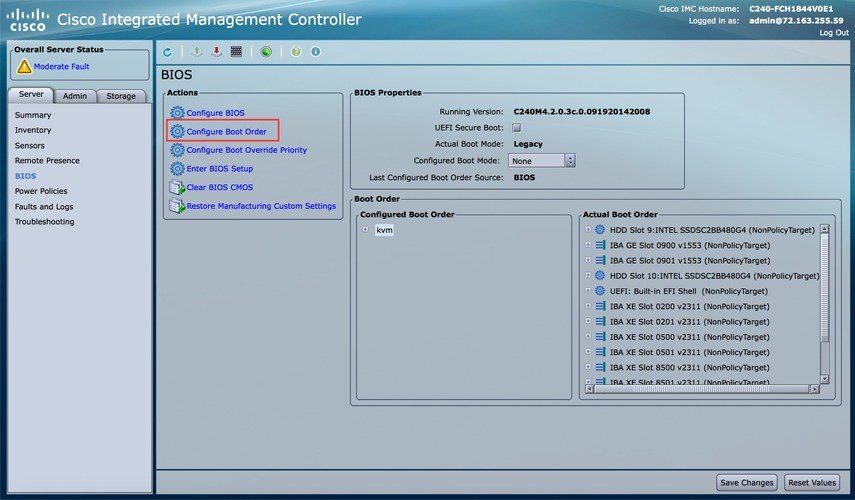The image size is (855, 500).
Task: Click network icon of IBA GE Slot 0901
Action: tap(600, 261)
